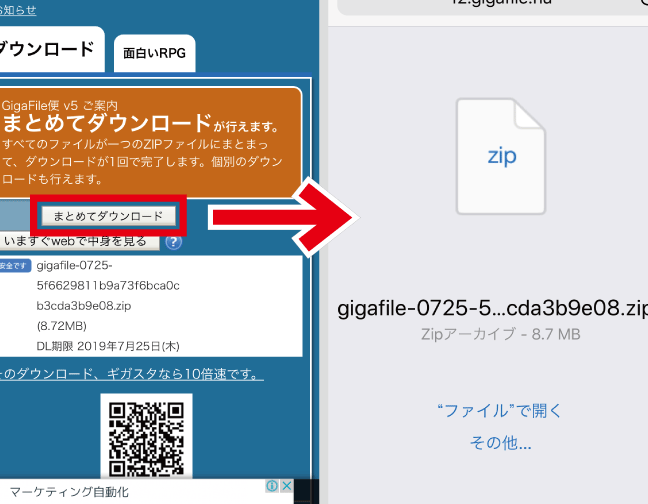
Task: Click the b3cda3b9e08.zip text line
Action: tap(84, 306)
